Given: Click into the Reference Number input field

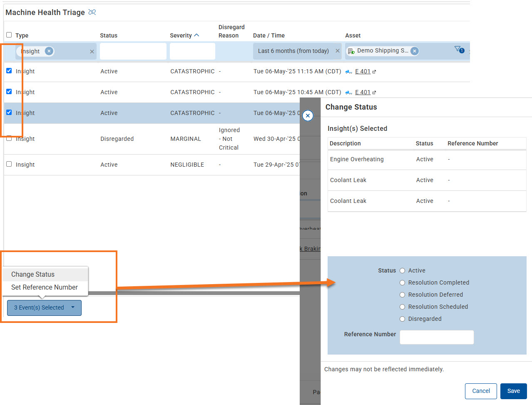Looking at the screenshot, I should pos(437,337).
